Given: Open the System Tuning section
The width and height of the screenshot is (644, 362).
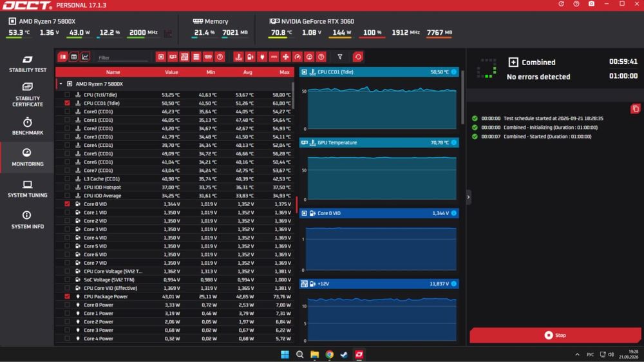Looking at the screenshot, I should (28, 189).
